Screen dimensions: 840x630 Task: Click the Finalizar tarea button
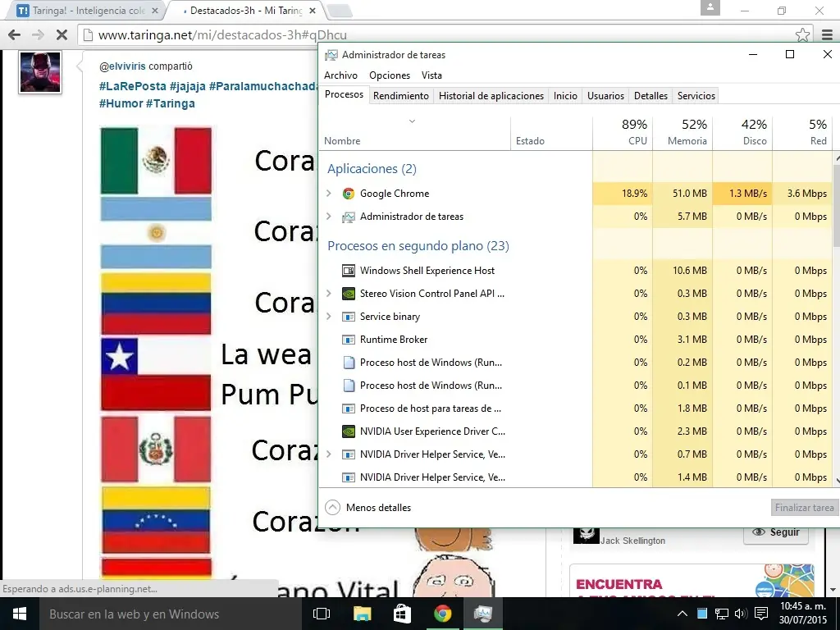804,507
